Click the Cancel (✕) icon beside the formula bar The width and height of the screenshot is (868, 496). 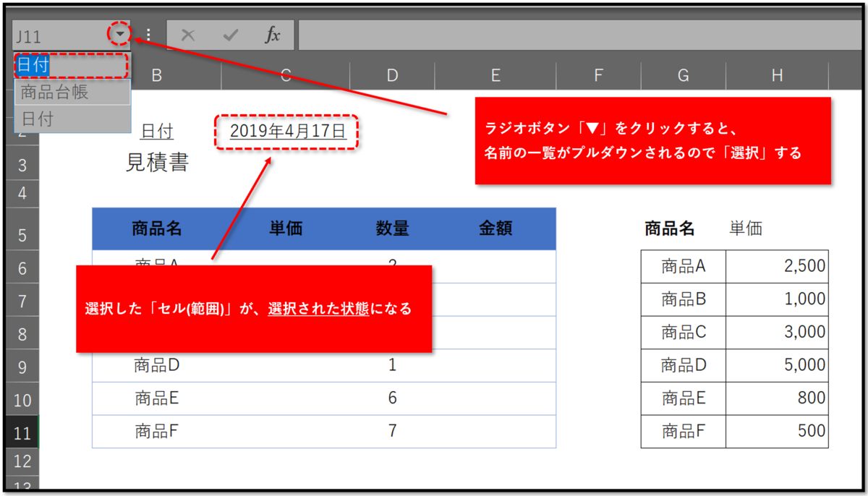pos(188,34)
